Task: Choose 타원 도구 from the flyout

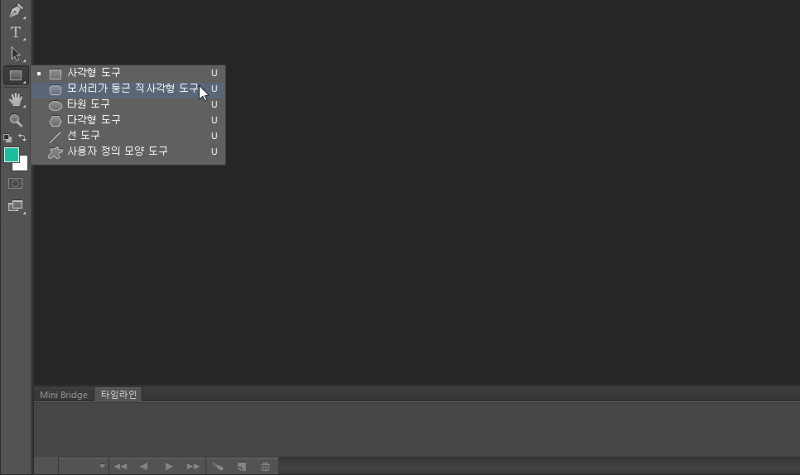Action: tap(128, 105)
